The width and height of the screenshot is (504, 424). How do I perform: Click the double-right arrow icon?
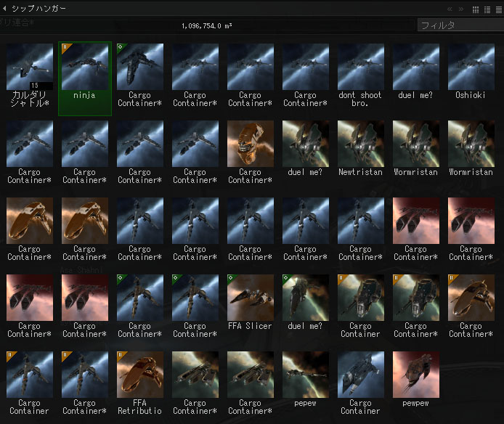tap(461, 9)
